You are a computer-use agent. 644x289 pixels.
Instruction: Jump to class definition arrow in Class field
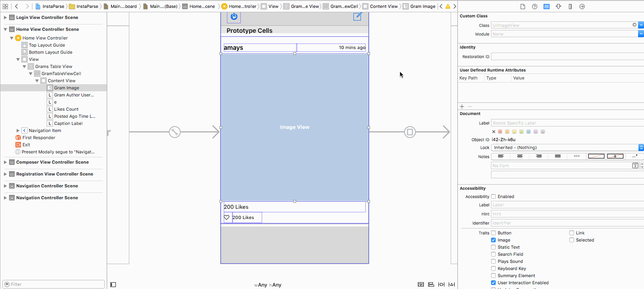(635, 25)
